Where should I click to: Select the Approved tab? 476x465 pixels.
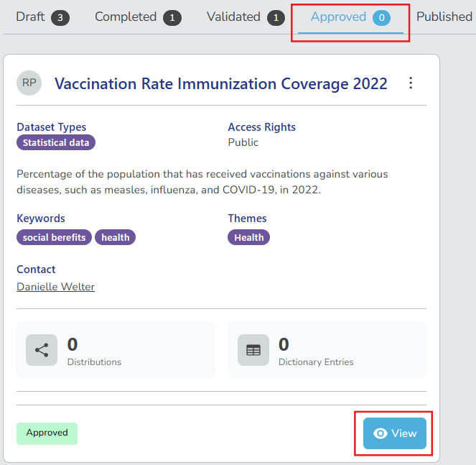[x=338, y=17]
